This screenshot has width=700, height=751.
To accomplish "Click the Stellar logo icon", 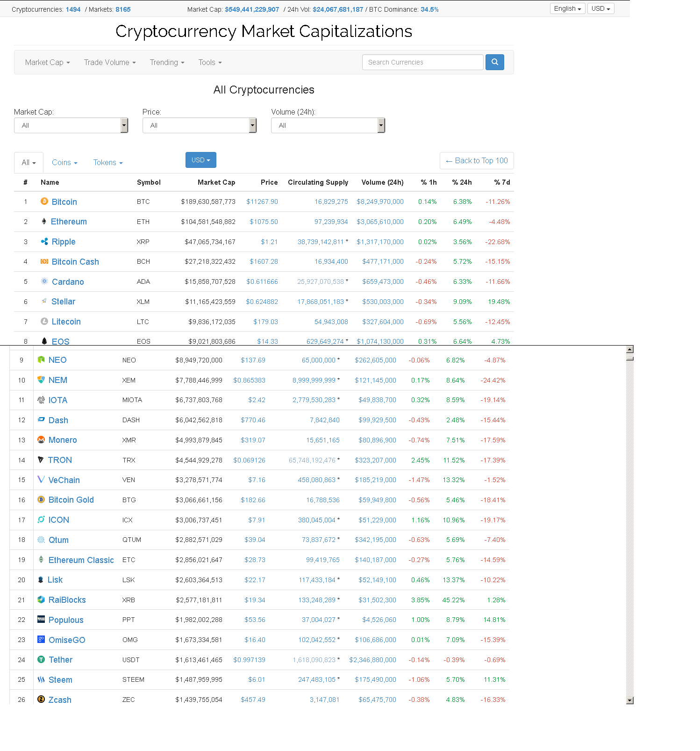I will [x=44, y=301].
